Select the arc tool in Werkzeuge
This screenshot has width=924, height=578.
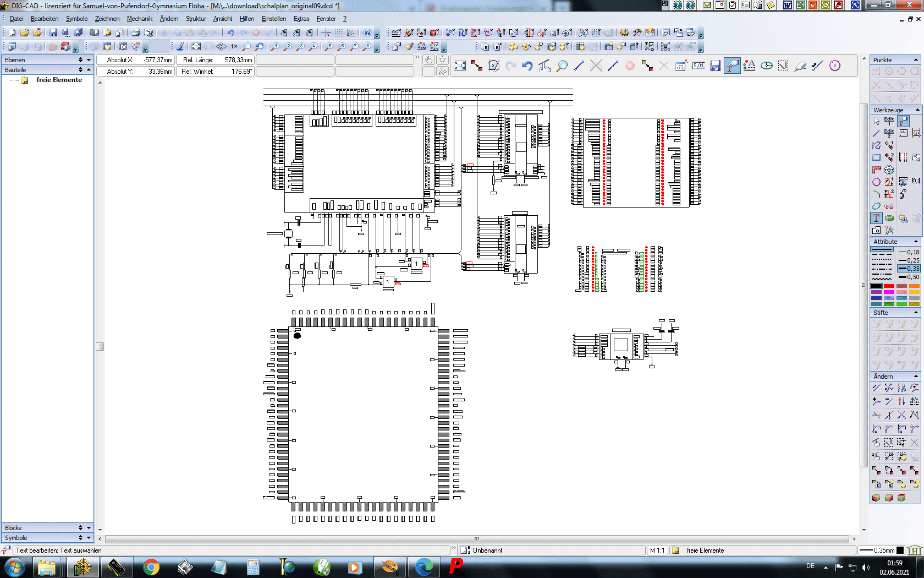(x=877, y=194)
